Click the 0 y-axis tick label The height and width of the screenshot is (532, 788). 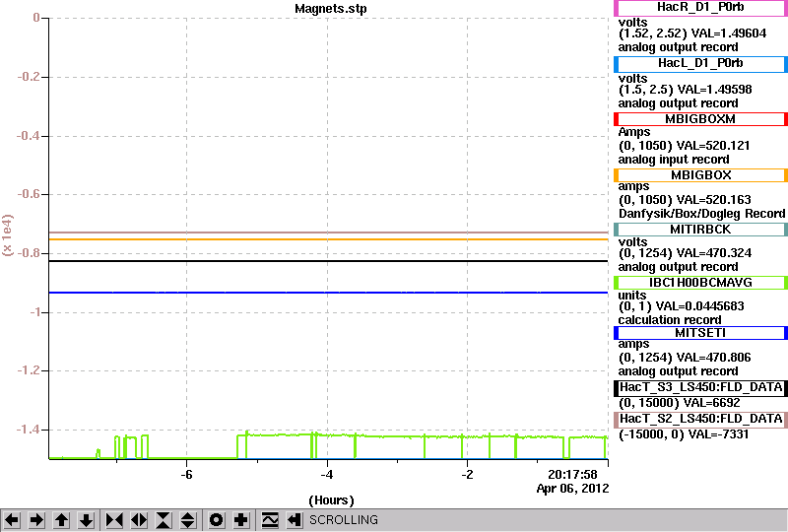36,18
